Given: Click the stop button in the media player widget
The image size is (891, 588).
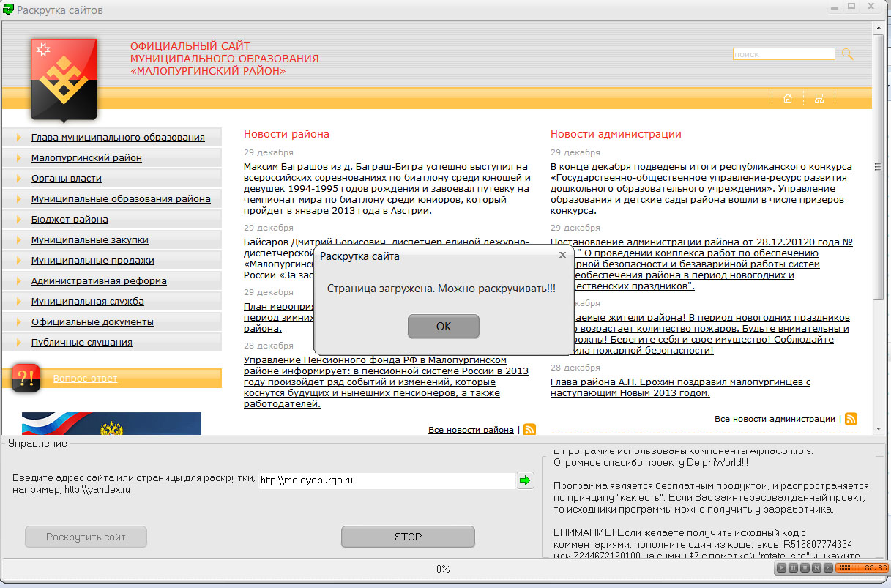Looking at the screenshot, I should pyautogui.click(x=805, y=567).
